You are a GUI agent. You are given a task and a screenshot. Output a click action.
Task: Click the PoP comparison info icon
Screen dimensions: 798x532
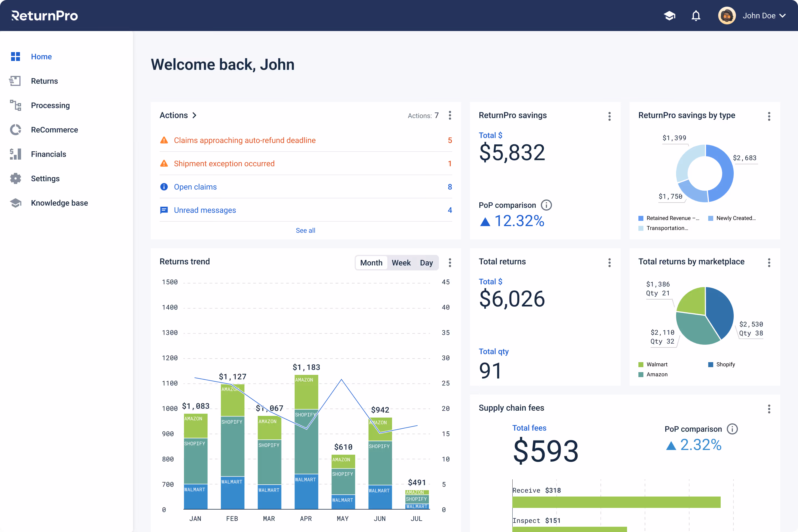pyautogui.click(x=546, y=205)
